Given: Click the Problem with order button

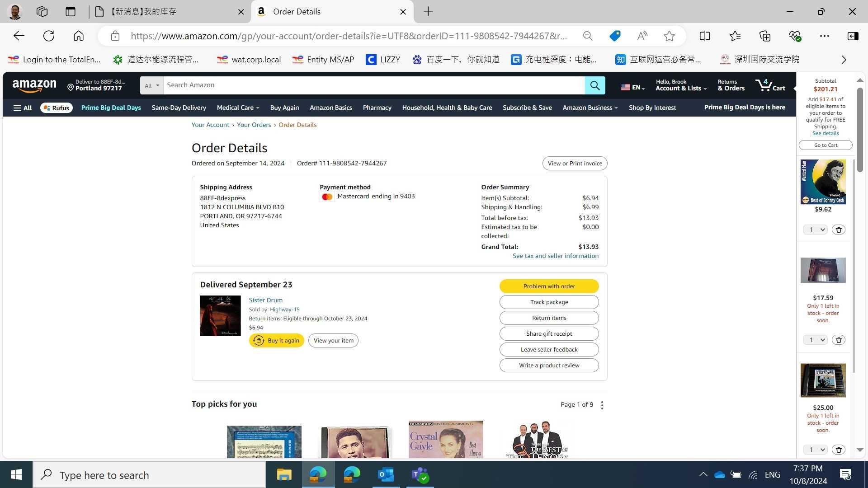Looking at the screenshot, I should (x=549, y=286).
